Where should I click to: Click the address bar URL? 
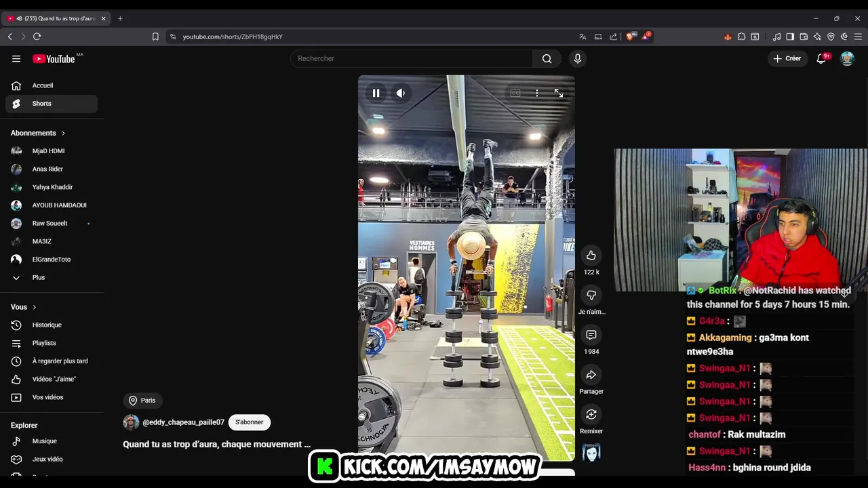pyautogui.click(x=233, y=37)
